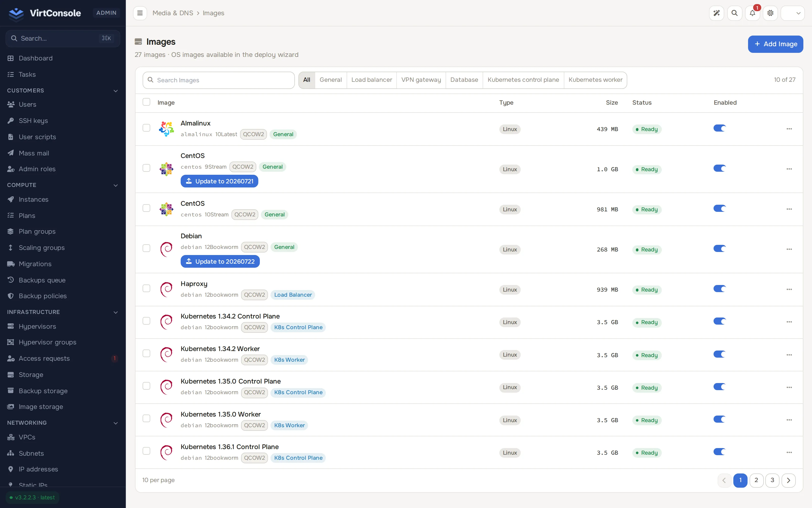812x508 pixels.
Task: Select the General filter tab
Action: (x=330, y=80)
